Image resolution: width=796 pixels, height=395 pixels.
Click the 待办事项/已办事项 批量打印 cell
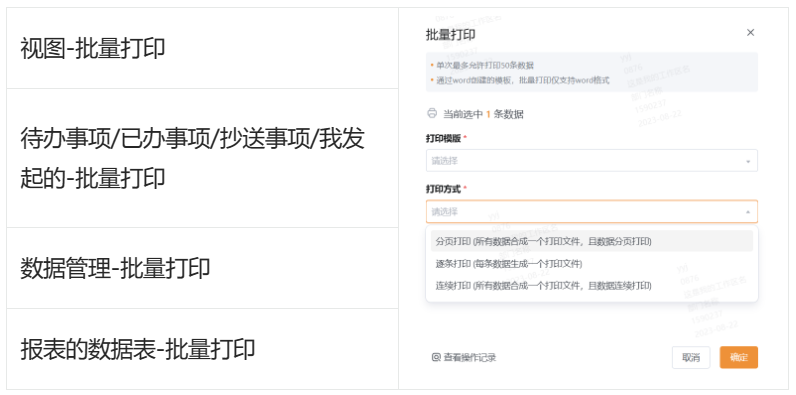click(203, 158)
